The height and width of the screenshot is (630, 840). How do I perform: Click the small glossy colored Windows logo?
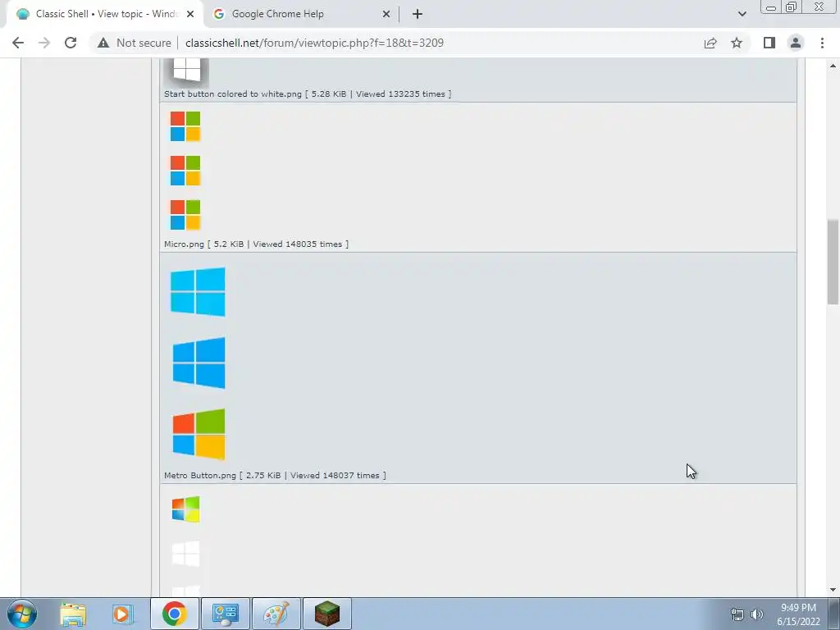click(186, 509)
